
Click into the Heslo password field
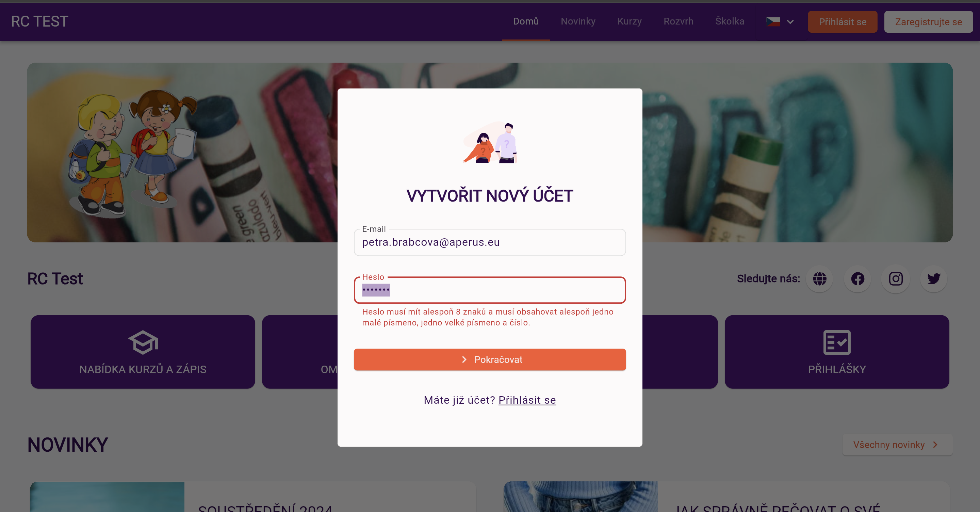point(490,290)
